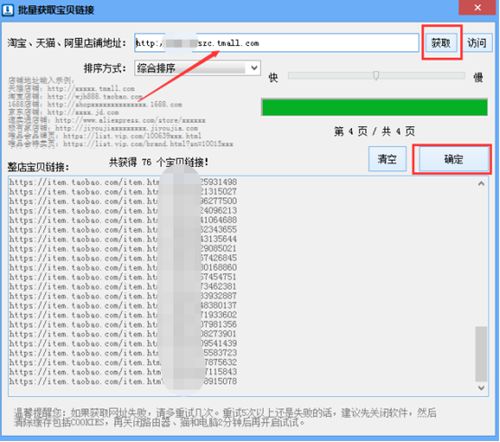
Task: Click the green progress bar
Action: click(375, 107)
